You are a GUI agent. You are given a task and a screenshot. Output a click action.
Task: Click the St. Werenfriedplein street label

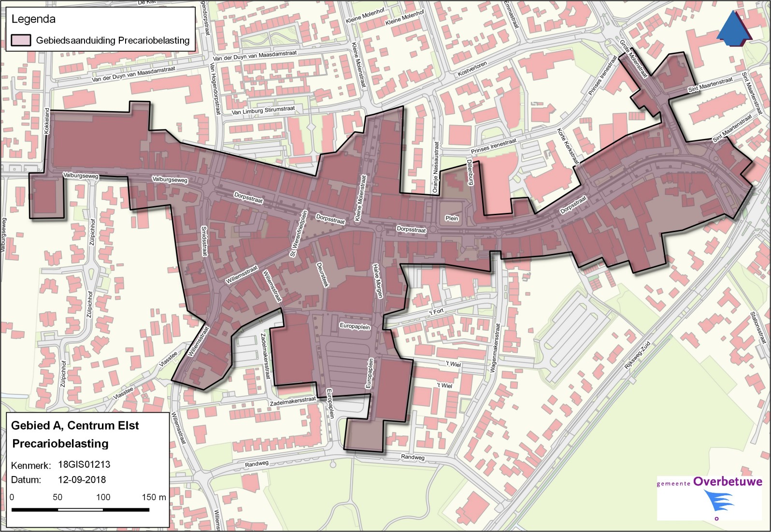point(299,234)
